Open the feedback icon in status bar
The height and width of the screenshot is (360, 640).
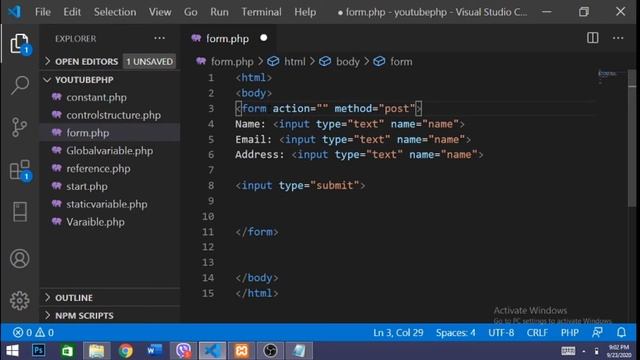(x=597, y=333)
